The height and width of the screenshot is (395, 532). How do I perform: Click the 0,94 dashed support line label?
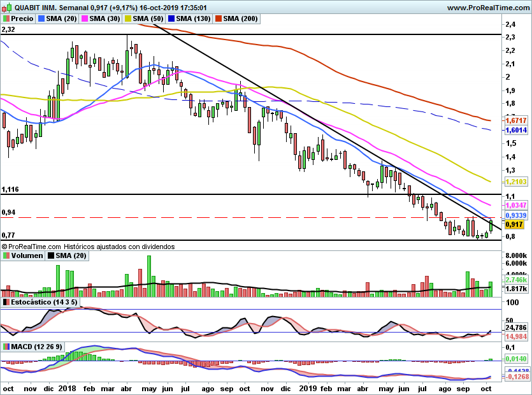(8, 212)
